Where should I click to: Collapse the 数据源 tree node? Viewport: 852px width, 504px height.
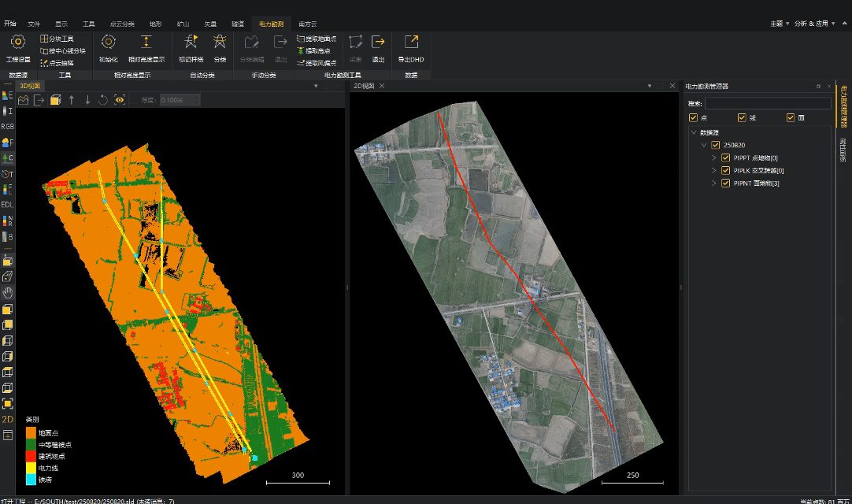tap(693, 132)
